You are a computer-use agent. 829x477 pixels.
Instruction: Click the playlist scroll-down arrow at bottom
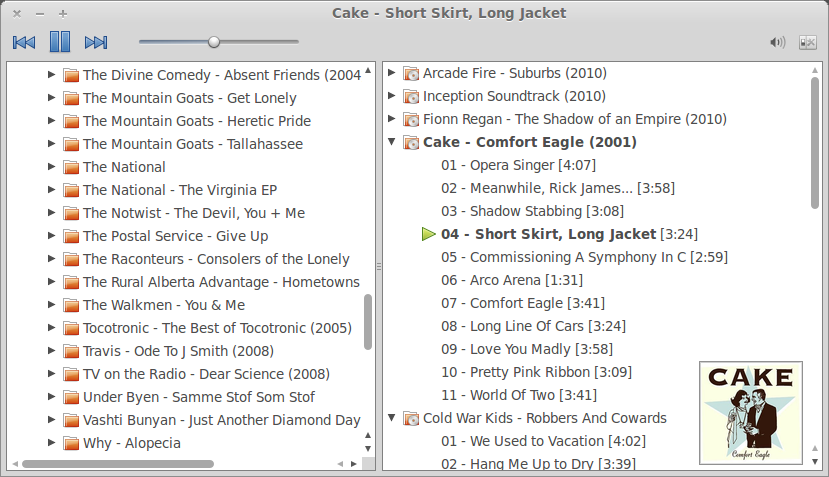[815, 461]
